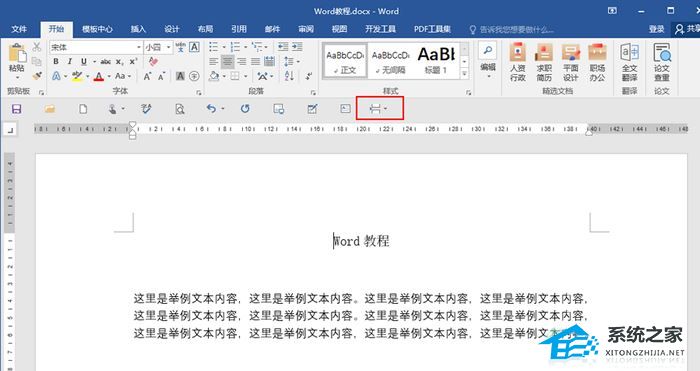700x371 pixels.
Task: Select the 标题 1 style
Action: (436, 60)
